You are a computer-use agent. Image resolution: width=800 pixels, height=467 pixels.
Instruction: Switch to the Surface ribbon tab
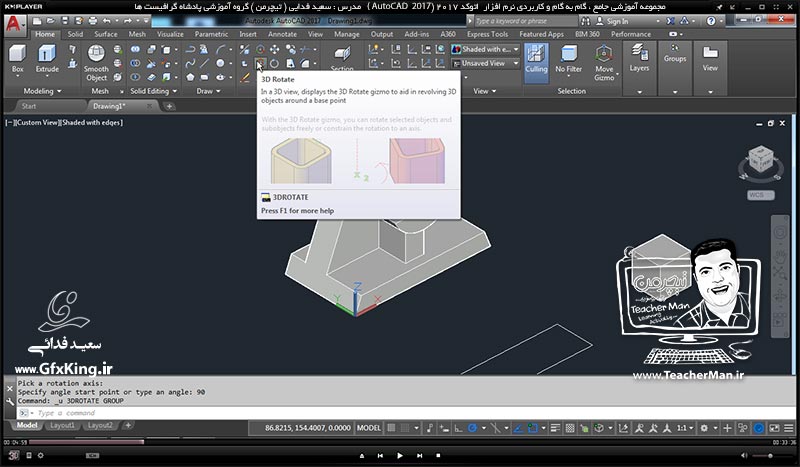click(106, 34)
